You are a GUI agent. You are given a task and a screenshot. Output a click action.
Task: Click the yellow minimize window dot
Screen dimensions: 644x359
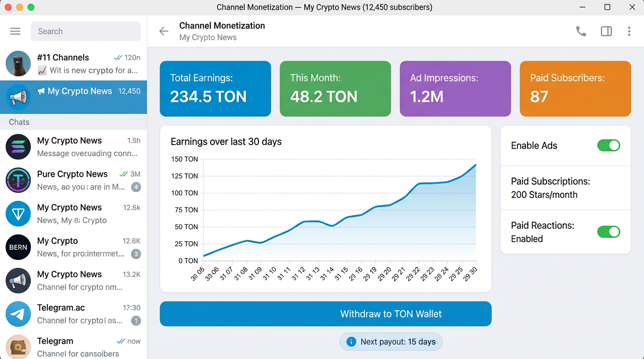pos(20,7)
